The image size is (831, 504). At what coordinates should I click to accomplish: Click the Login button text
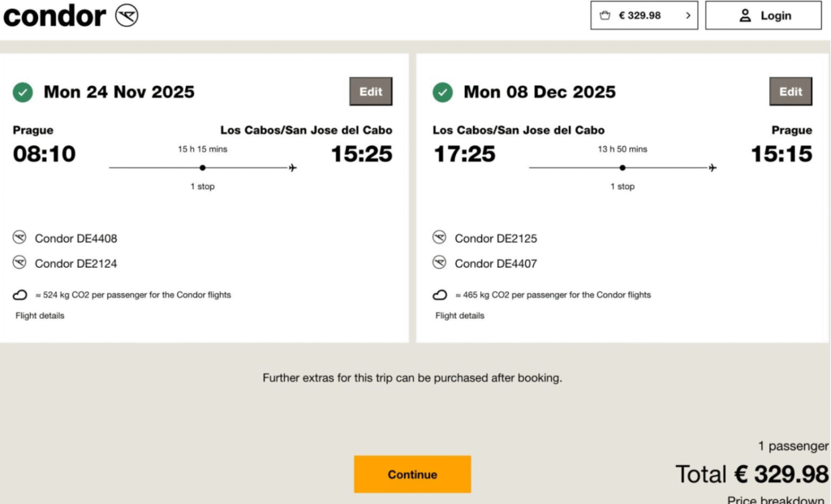(x=776, y=15)
